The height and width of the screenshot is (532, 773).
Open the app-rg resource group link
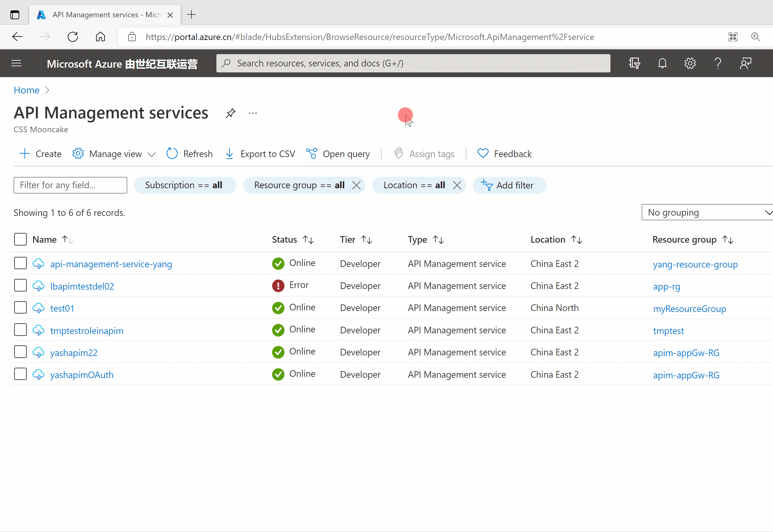pyautogui.click(x=666, y=287)
